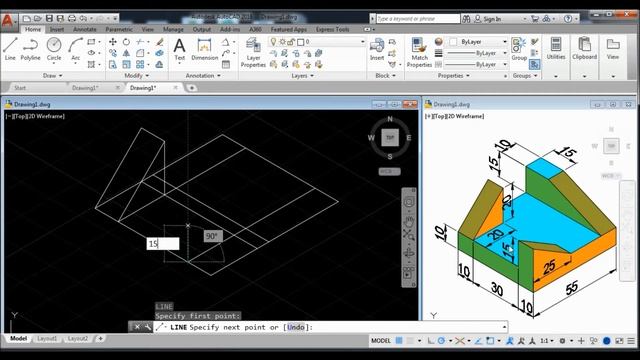Activate the Offset modify tool

(x=160, y=64)
